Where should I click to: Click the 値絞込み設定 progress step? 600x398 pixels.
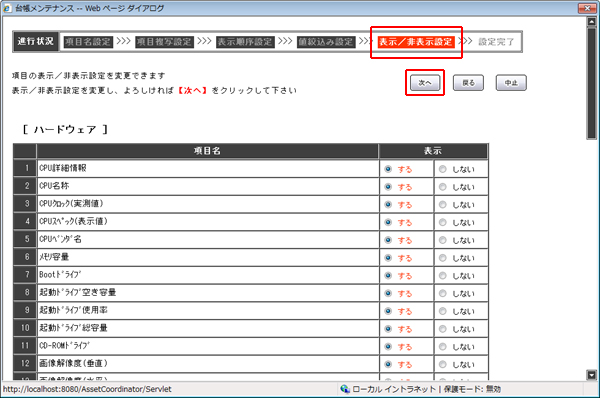[x=326, y=42]
